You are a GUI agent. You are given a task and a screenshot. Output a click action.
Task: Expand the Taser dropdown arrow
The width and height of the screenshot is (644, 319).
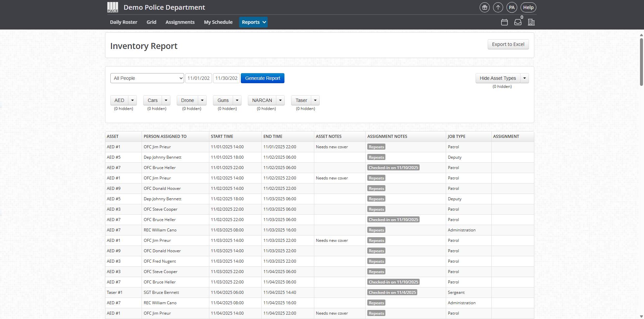[x=315, y=100]
